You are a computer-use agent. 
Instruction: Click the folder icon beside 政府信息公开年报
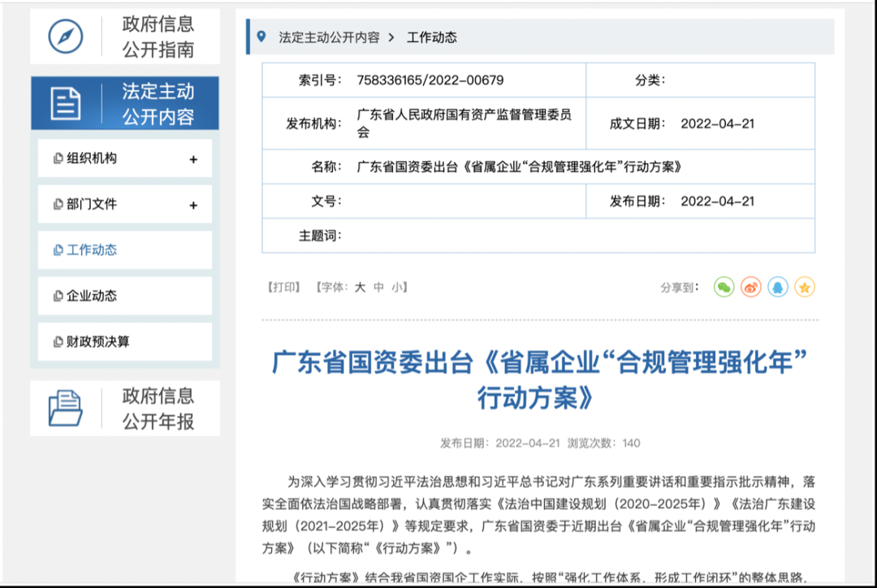66,409
